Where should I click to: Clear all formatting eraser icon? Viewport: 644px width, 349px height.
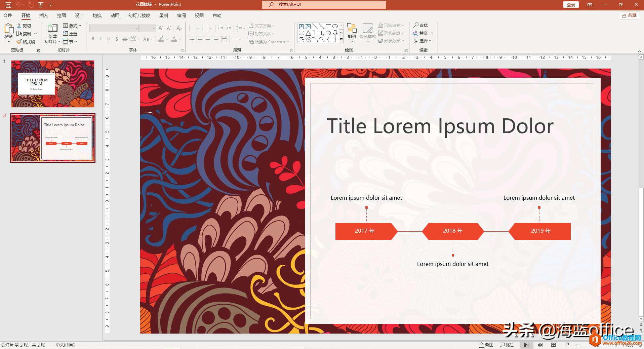(179, 28)
